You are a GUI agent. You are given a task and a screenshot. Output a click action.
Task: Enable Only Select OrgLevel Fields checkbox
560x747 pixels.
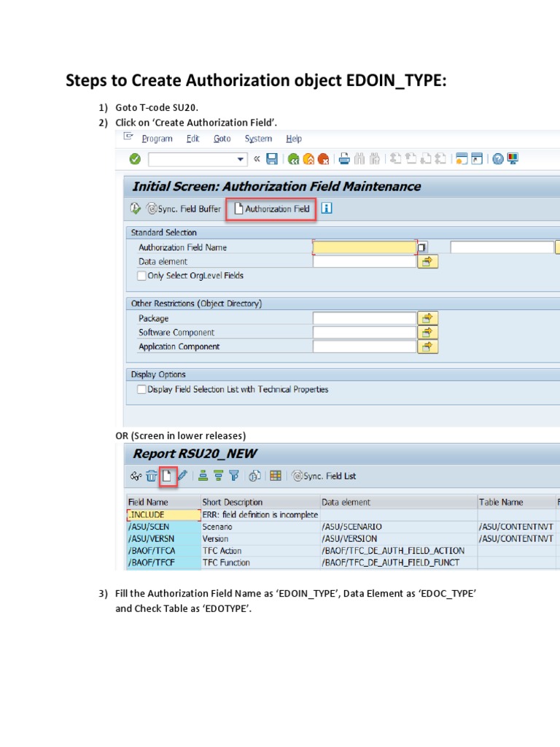(x=142, y=276)
